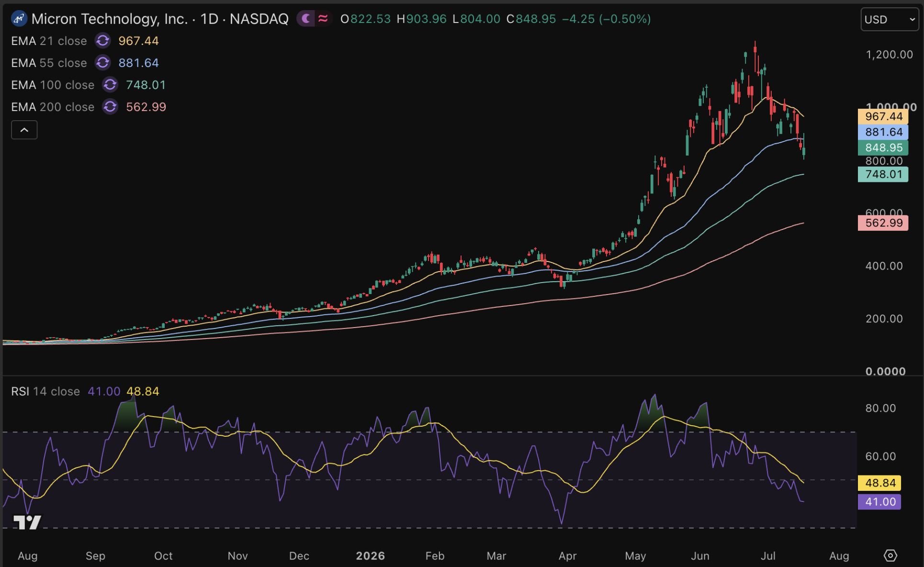Image resolution: width=924 pixels, height=567 pixels.
Task: Click the change −4.25 (−0.50%) value
Action: click(606, 19)
